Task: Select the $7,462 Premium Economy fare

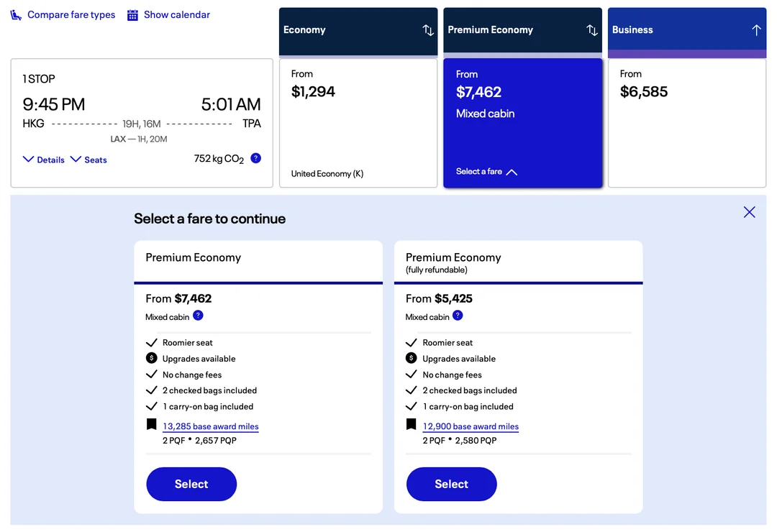Action: coord(191,484)
